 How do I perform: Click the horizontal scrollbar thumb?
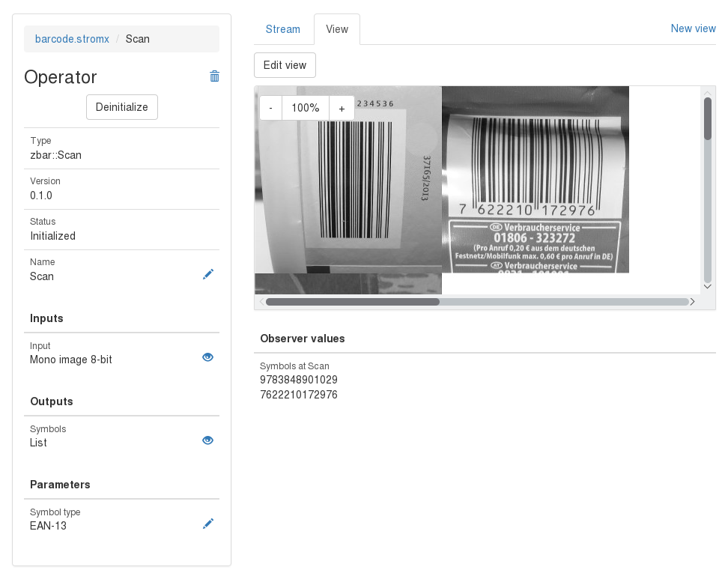[353, 302]
